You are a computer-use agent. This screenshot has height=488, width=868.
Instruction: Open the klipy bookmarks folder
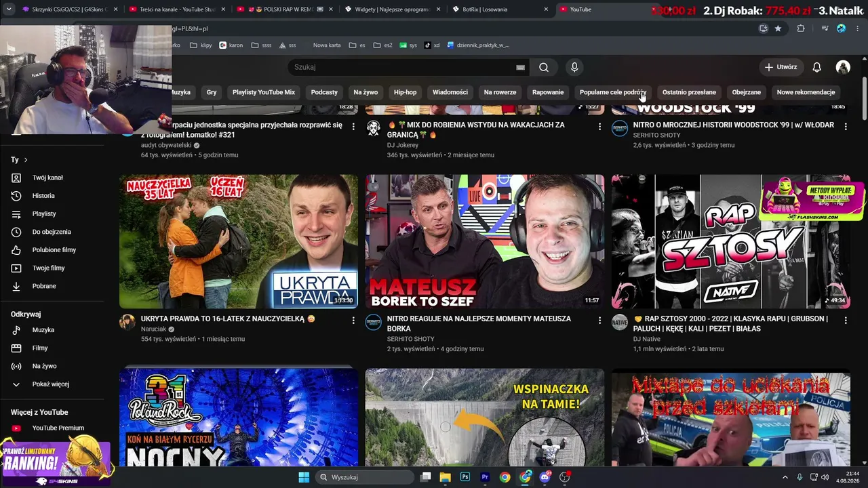tap(201, 45)
